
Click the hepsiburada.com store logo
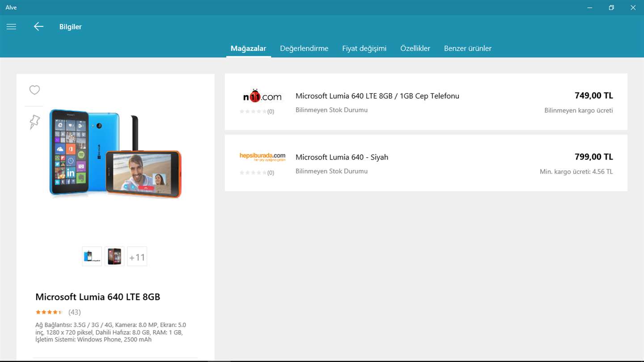click(x=263, y=157)
